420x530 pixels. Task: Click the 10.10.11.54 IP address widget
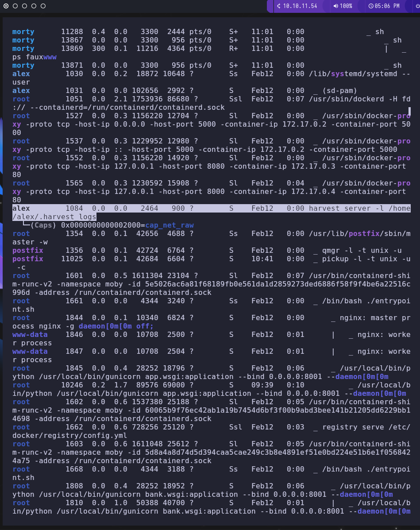(297, 6)
